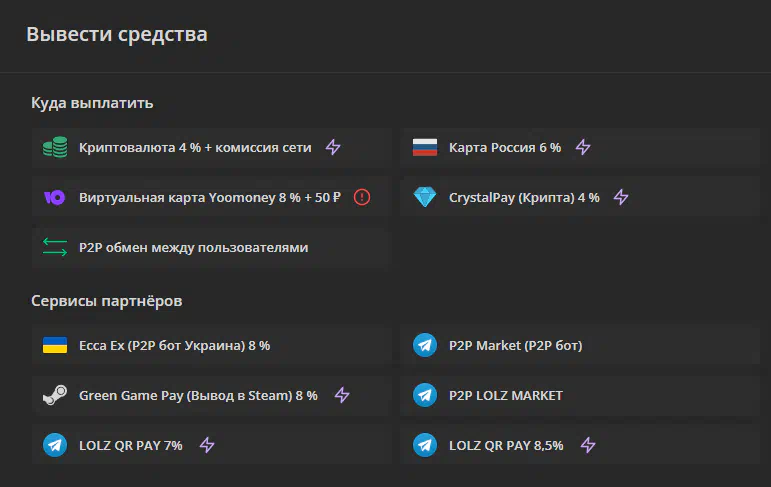Click the green P2P exchange arrows icon
This screenshot has height=487, width=771.
55,247
